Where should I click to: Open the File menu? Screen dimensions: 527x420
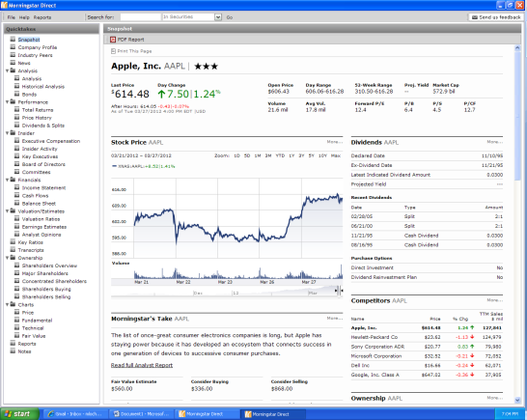11,17
